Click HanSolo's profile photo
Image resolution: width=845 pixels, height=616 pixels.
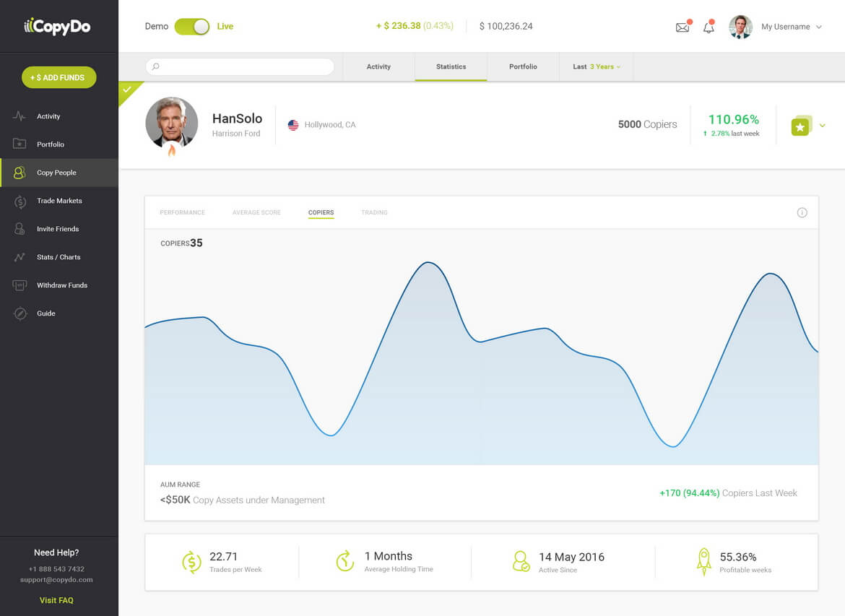172,123
